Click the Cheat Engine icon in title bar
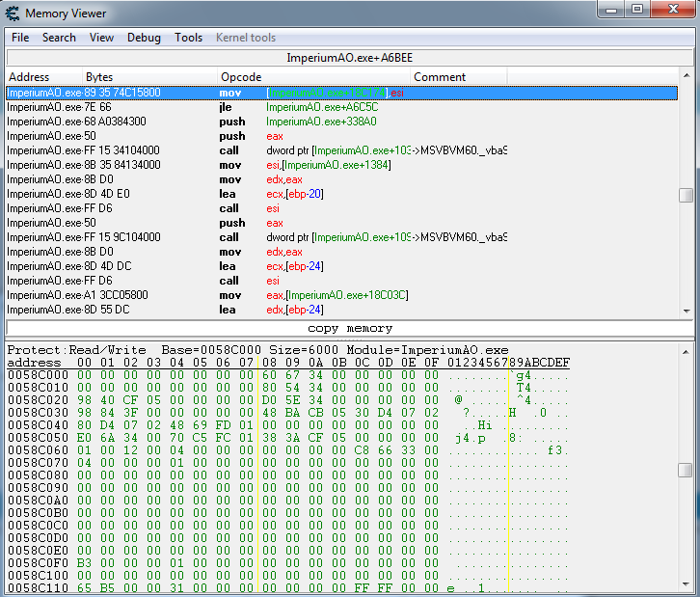Screen dimensions: 700x597 tap(13, 13)
